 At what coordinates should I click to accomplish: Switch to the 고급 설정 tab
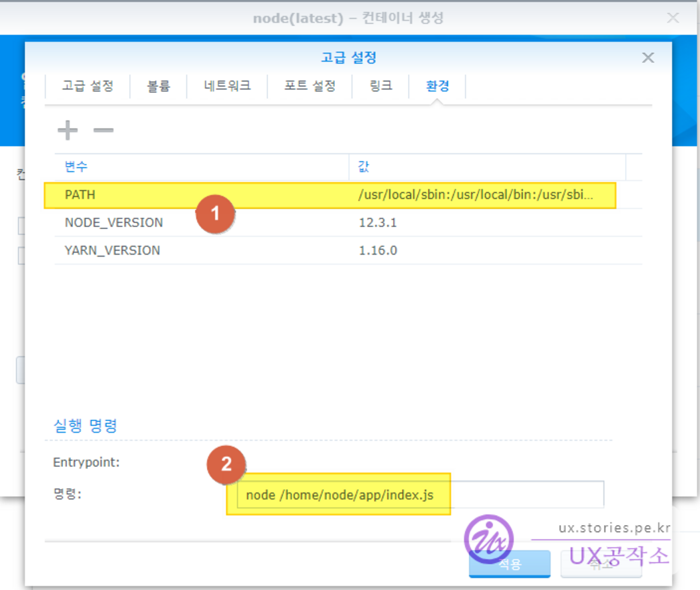[87, 86]
